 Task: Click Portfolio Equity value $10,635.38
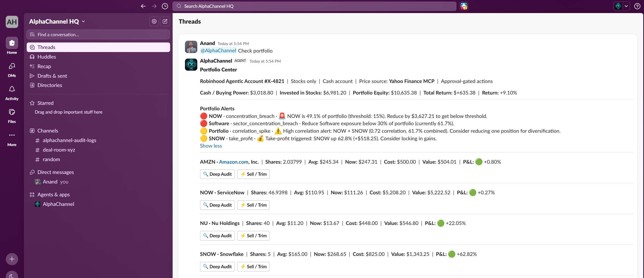coord(404,93)
